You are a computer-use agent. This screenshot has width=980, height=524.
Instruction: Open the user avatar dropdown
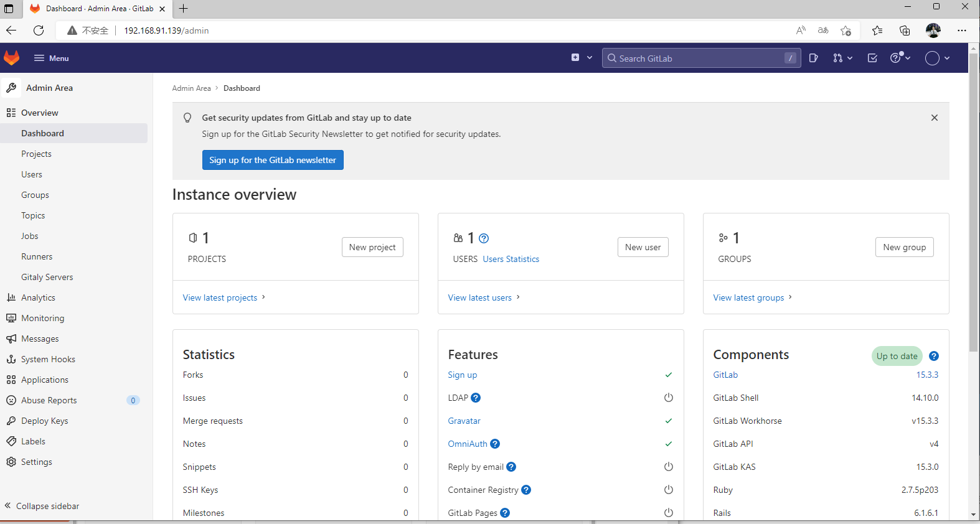(937, 58)
